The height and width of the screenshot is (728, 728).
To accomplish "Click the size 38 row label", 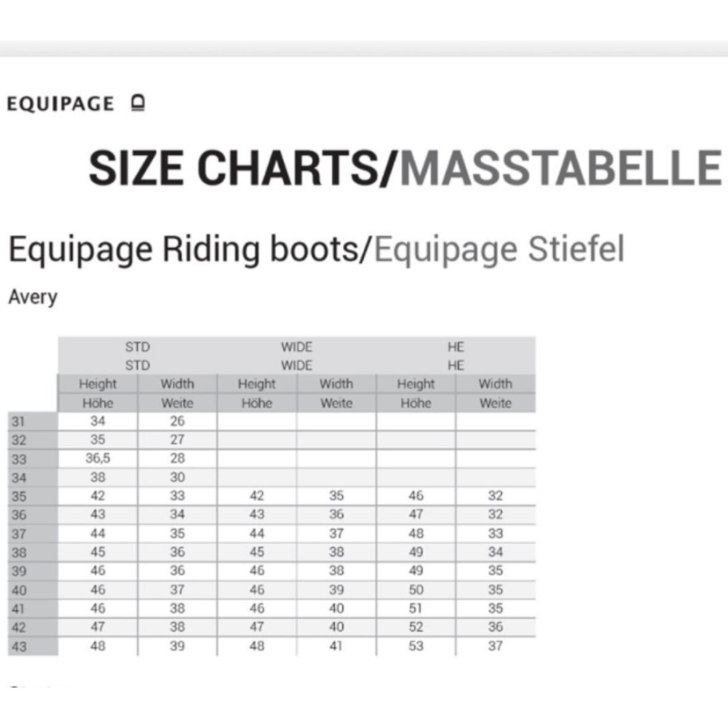I will (19, 553).
